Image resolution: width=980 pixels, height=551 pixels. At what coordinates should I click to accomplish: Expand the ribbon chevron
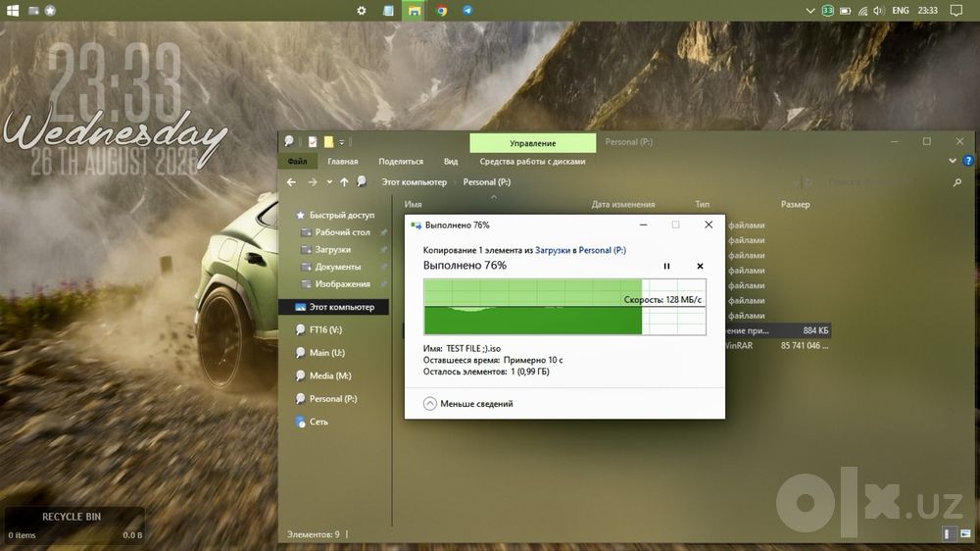[953, 161]
